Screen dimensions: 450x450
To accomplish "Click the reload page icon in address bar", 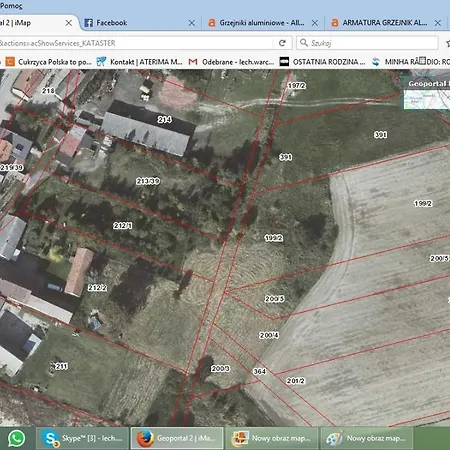I will [x=282, y=43].
